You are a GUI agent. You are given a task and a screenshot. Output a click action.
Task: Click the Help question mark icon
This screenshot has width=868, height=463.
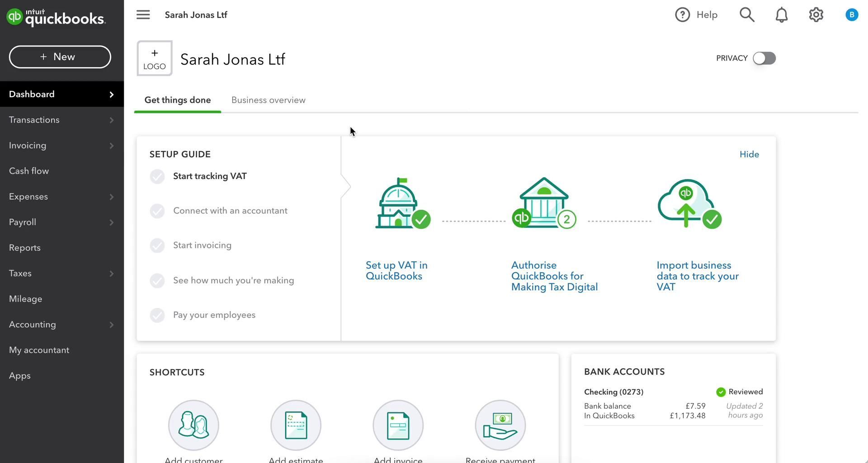pyautogui.click(x=682, y=15)
